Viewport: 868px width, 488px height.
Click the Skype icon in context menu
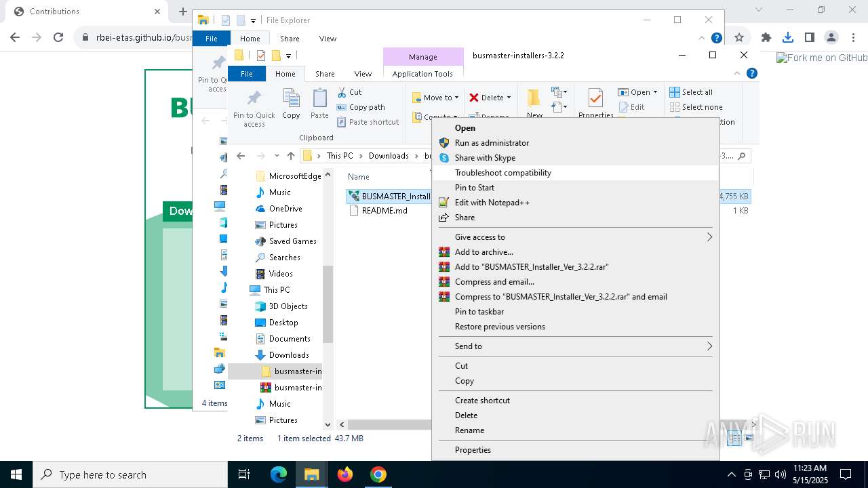coord(444,158)
